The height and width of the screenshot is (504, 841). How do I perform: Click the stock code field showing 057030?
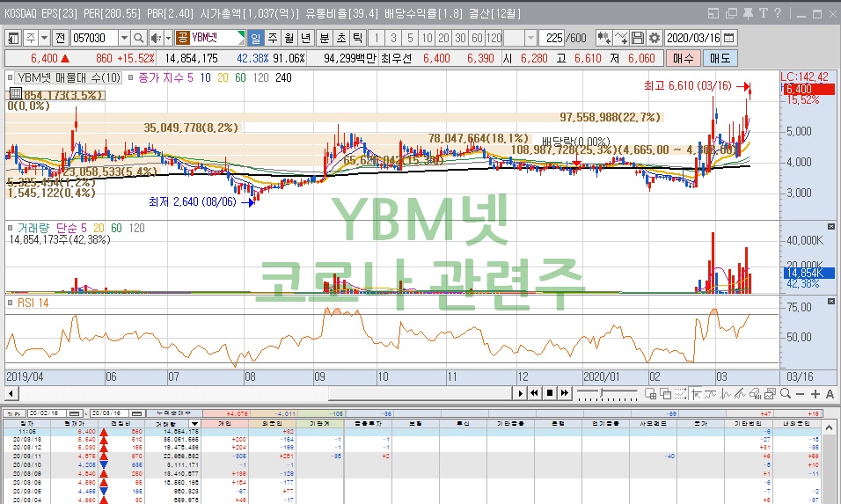(94, 38)
